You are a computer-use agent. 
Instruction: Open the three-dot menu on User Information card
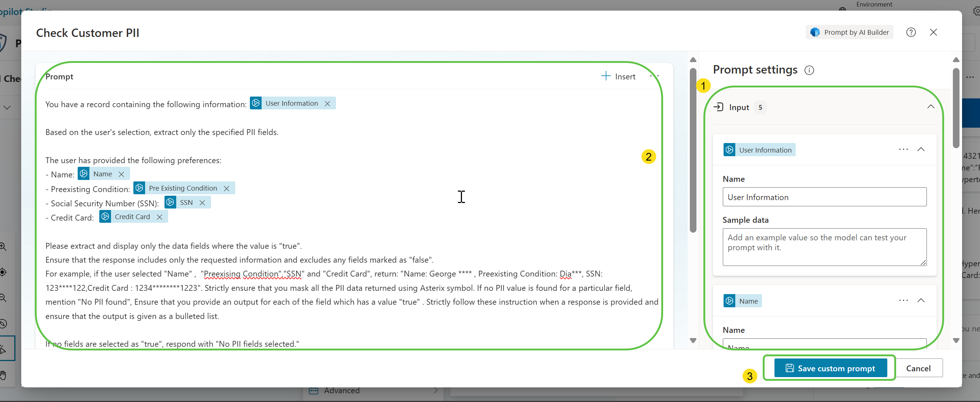(903, 149)
